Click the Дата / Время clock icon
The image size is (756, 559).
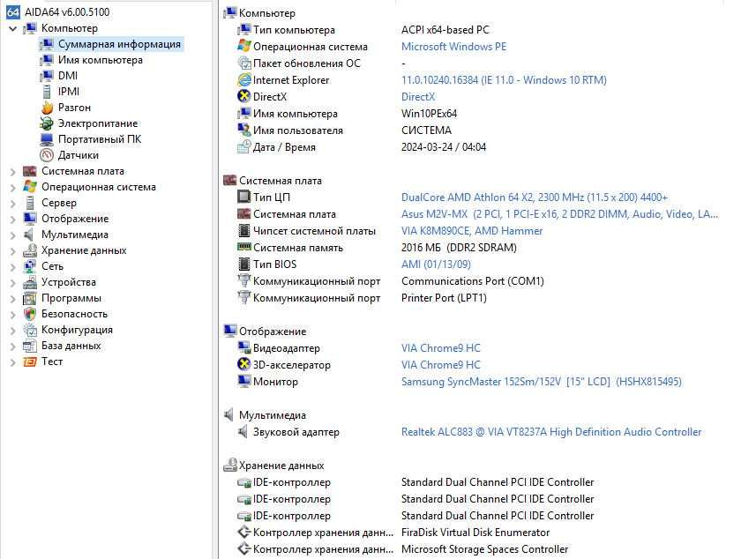(x=244, y=146)
